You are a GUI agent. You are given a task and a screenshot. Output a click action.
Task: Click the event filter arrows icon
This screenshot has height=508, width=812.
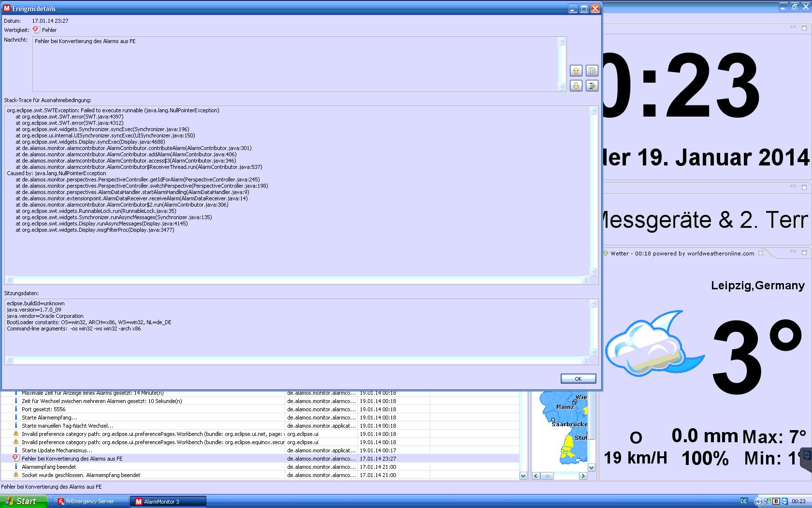tap(592, 86)
